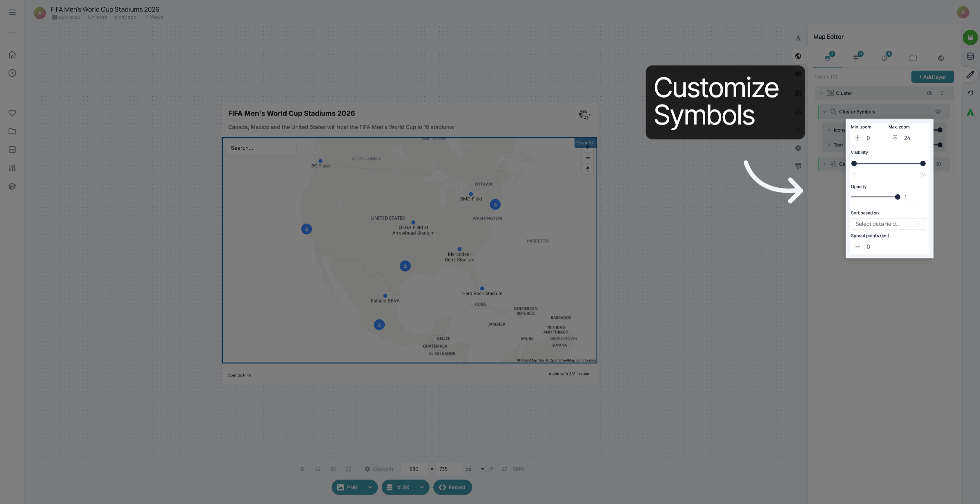
Task: Expand the layer row below Text
Action: point(825,164)
